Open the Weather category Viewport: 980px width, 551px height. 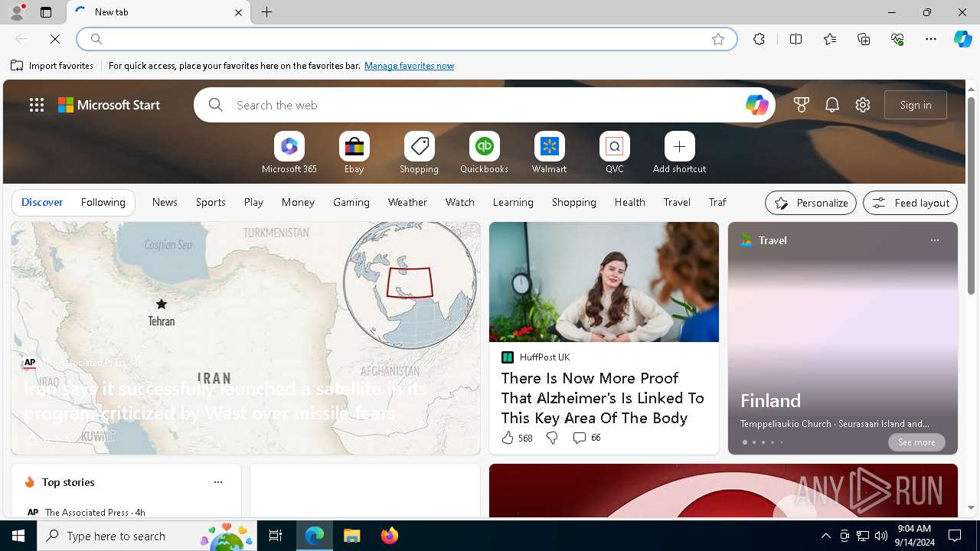coord(407,202)
